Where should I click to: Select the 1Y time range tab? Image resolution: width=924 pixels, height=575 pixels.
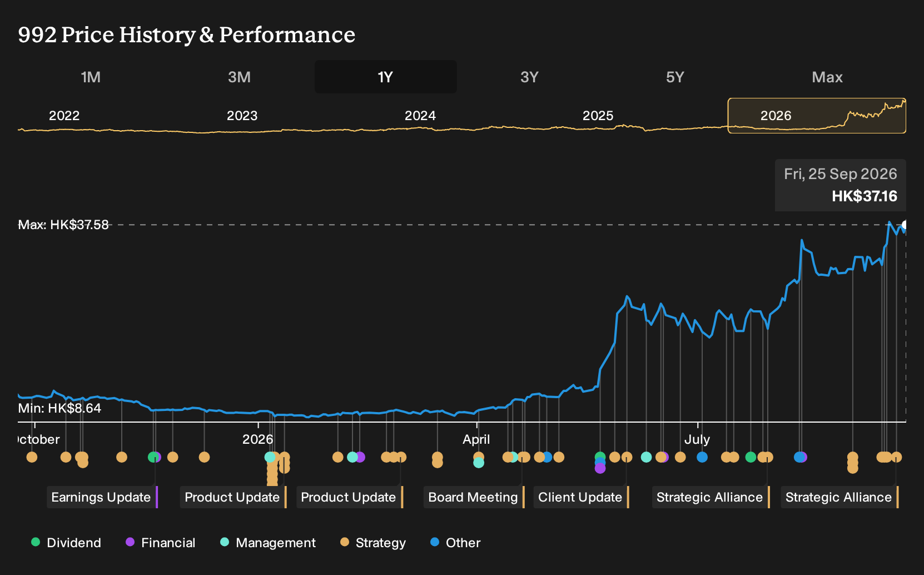[386, 77]
